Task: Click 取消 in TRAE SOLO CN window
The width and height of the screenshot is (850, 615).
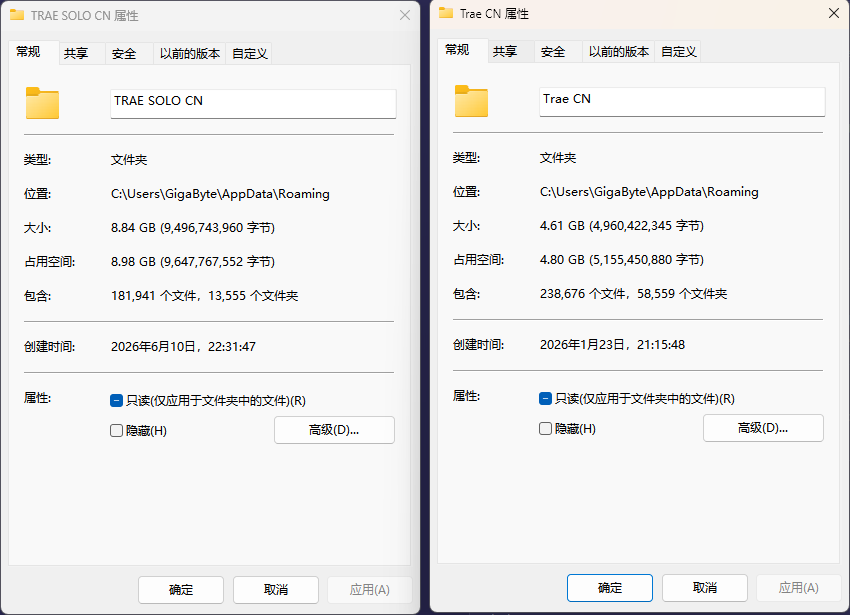Action: point(276,590)
